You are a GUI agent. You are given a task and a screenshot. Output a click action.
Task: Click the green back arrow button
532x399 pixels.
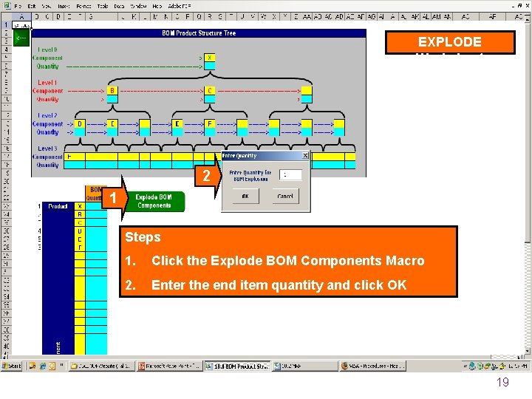21,38
